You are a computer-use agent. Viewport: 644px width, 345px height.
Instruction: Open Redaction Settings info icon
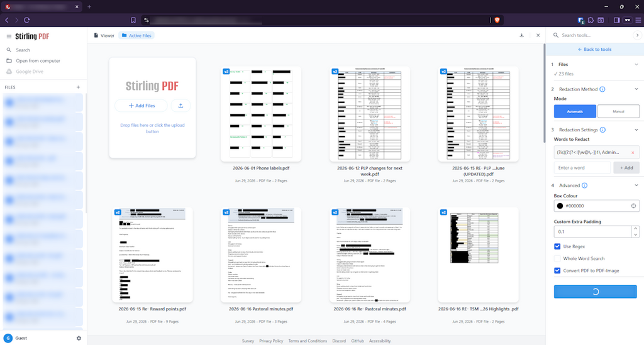(603, 129)
